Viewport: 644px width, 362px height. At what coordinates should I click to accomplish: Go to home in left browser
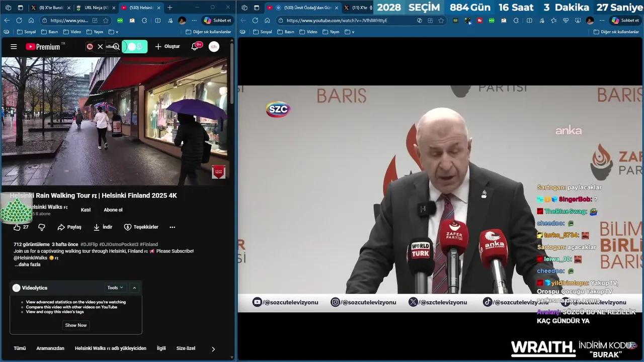coord(31,20)
